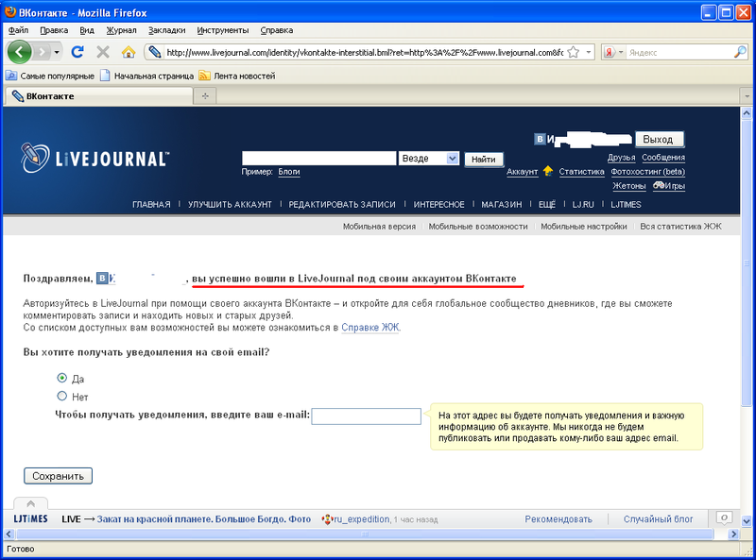Open the Самые популярные bookmarks folder
The width and height of the screenshot is (756, 560).
[x=50, y=76]
